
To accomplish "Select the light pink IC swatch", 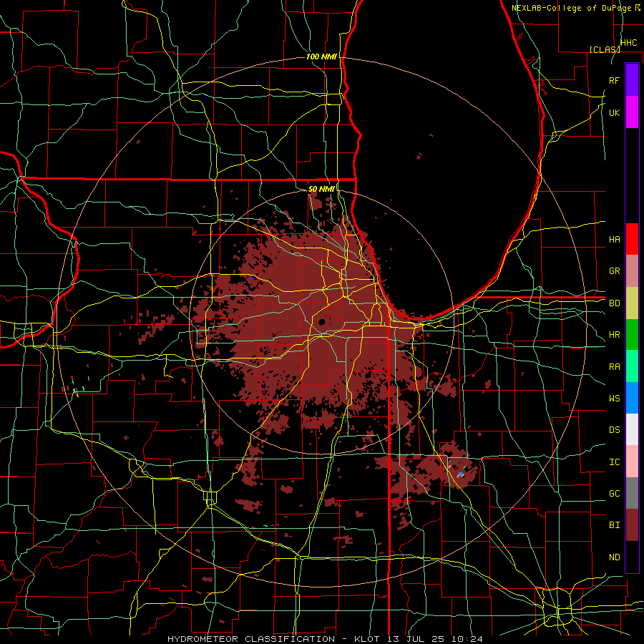I will (632, 462).
